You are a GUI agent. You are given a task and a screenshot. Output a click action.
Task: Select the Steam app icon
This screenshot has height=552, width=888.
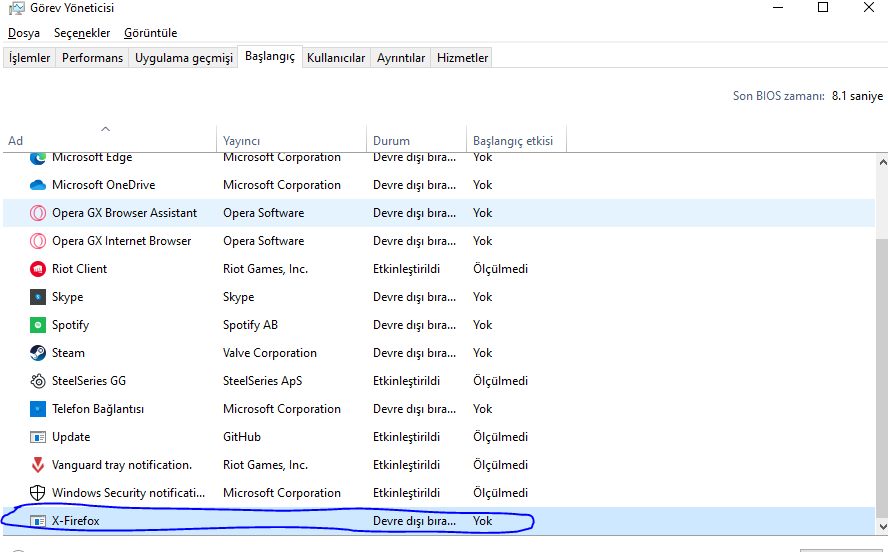pyautogui.click(x=38, y=353)
